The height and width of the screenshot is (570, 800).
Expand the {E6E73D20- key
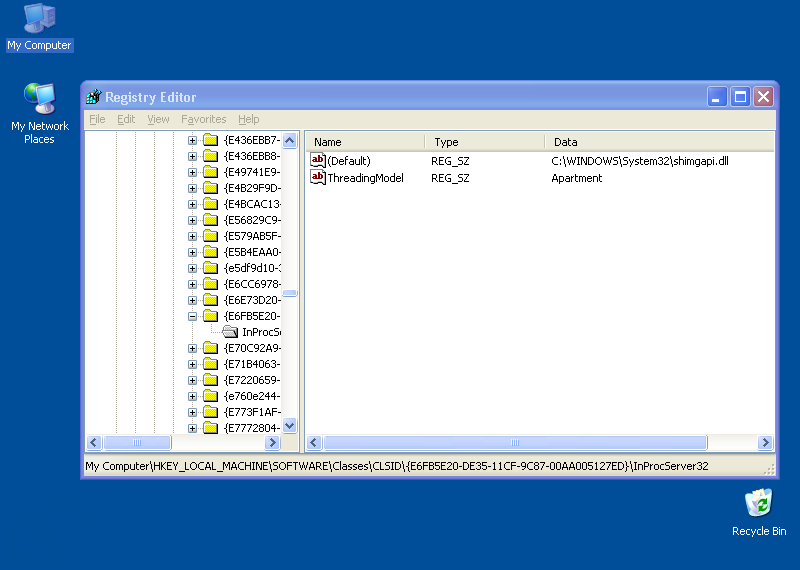coord(192,301)
